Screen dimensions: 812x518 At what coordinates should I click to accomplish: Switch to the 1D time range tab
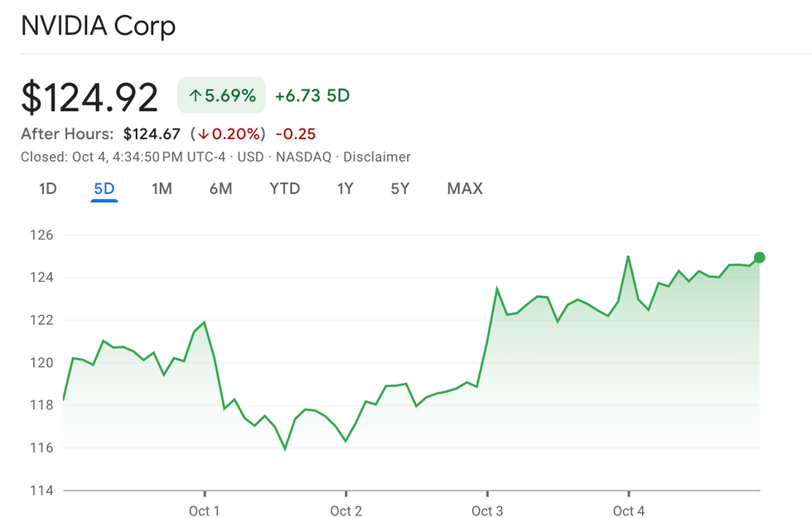pyautogui.click(x=48, y=189)
